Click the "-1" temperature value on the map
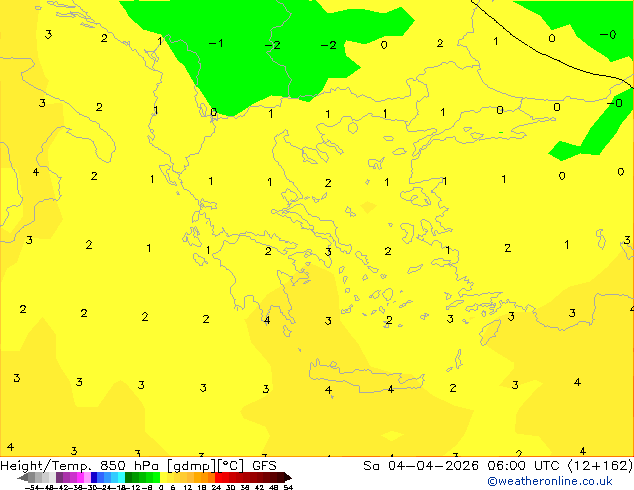The width and height of the screenshot is (634, 490). [x=216, y=43]
